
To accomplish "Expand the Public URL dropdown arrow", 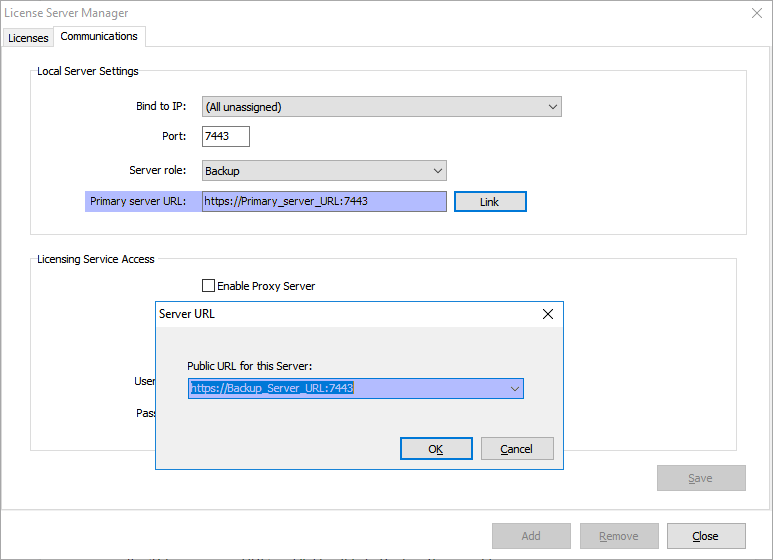I will [515, 388].
